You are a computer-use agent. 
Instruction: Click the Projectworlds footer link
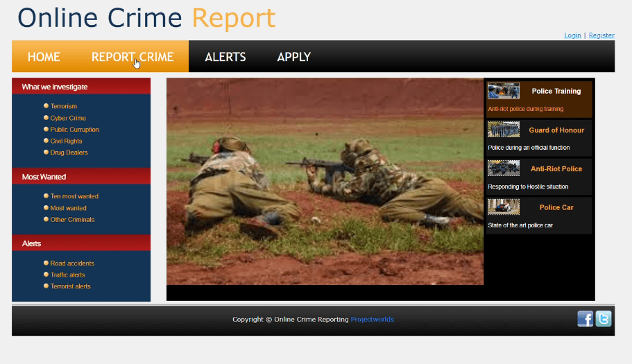click(x=372, y=320)
